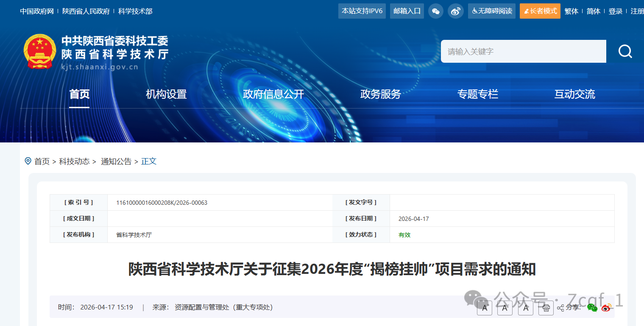Image resolution: width=644 pixels, height=326 pixels.
Task: Open 通知公告 breadcrumb link
Action: click(x=116, y=162)
